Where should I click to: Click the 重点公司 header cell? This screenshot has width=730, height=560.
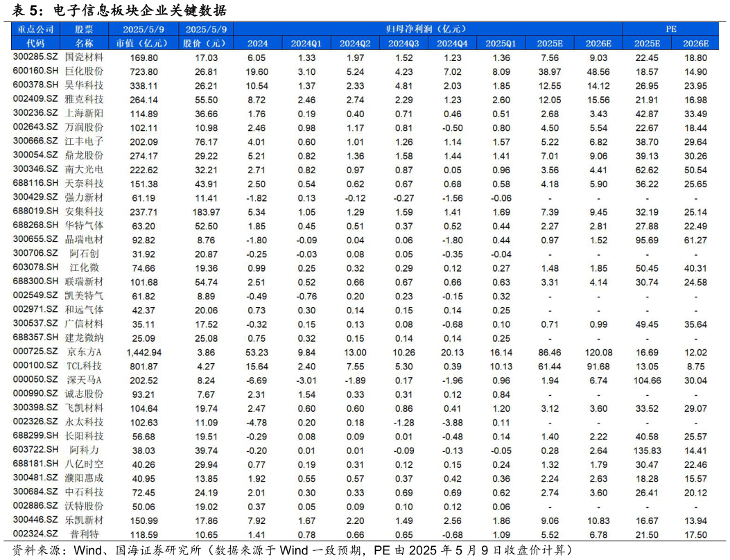click(x=35, y=29)
